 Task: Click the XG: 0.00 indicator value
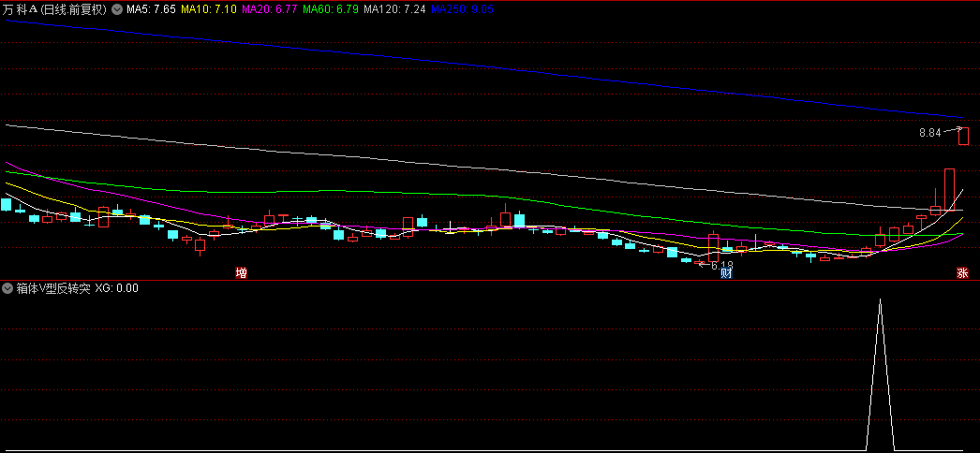(117, 288)
